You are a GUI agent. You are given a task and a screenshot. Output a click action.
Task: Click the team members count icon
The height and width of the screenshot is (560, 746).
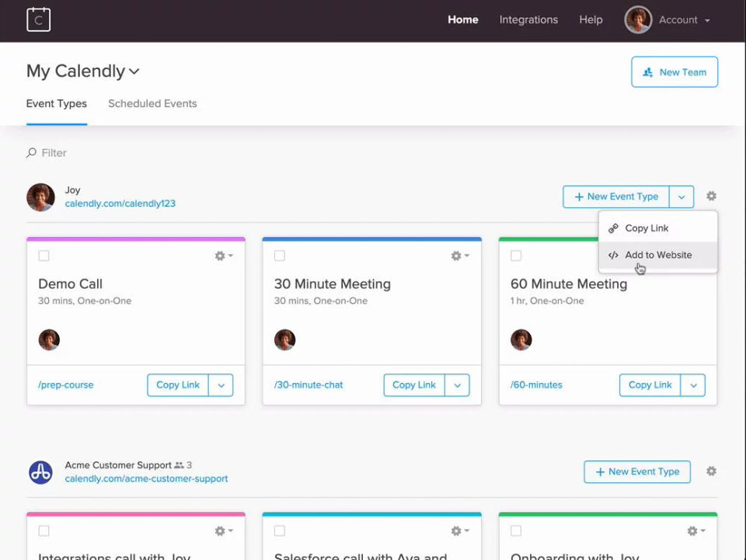[x=179, y=465]
